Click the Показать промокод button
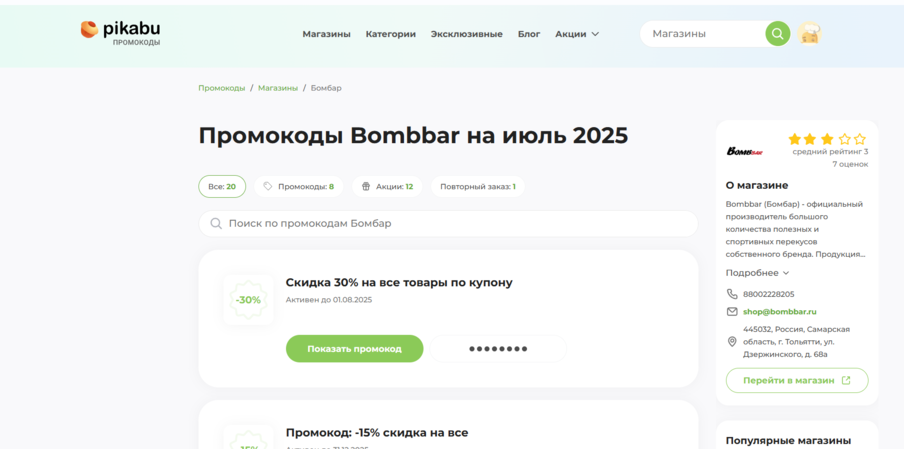Viewport: 904px width, 449px height. 355,349
